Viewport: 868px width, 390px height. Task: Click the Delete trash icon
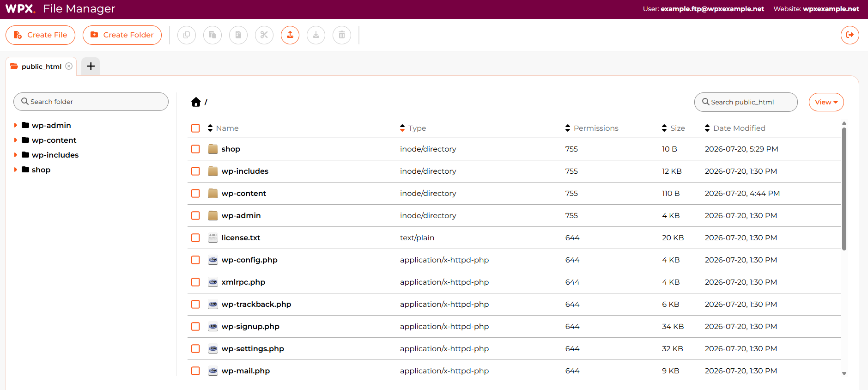(x=342, y=35)
